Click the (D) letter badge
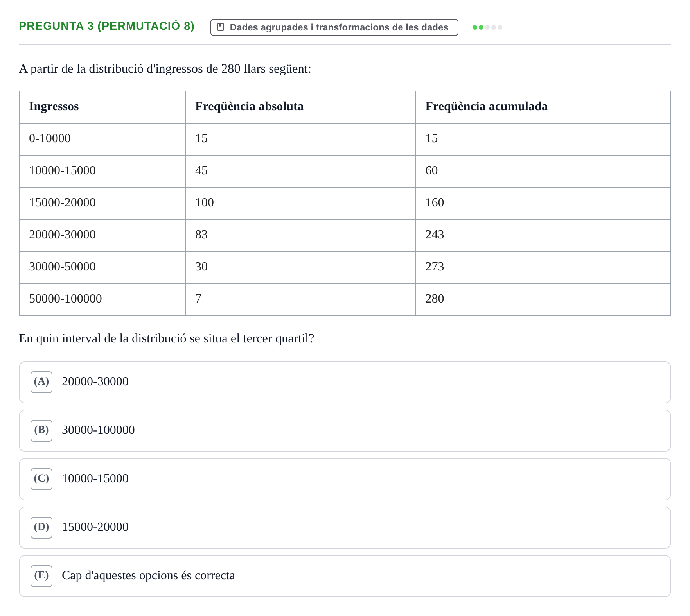 pos(41,528)
